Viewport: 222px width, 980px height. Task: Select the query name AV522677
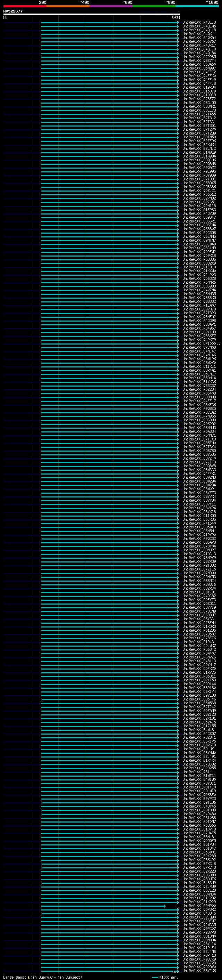(x=13, y=11)
